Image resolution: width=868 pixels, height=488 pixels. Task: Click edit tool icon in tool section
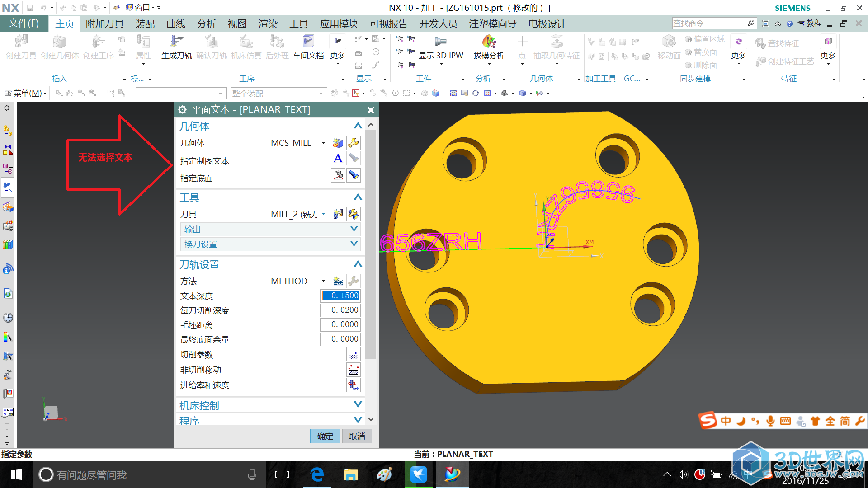point(354,214)
